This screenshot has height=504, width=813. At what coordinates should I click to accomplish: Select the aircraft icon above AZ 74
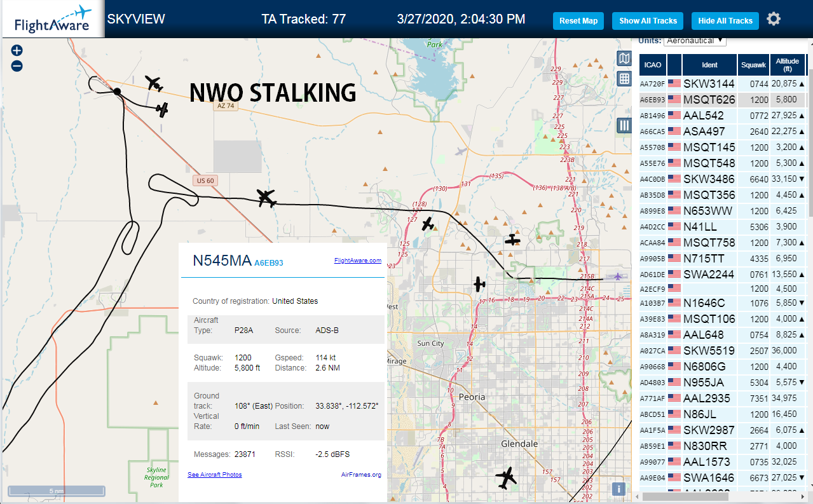click(x=154, y=83)
